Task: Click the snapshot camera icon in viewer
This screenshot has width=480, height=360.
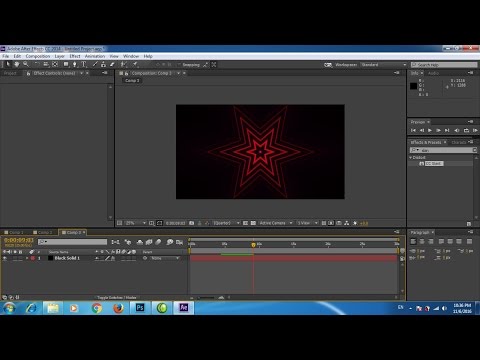Action: [x=192, y=223]
